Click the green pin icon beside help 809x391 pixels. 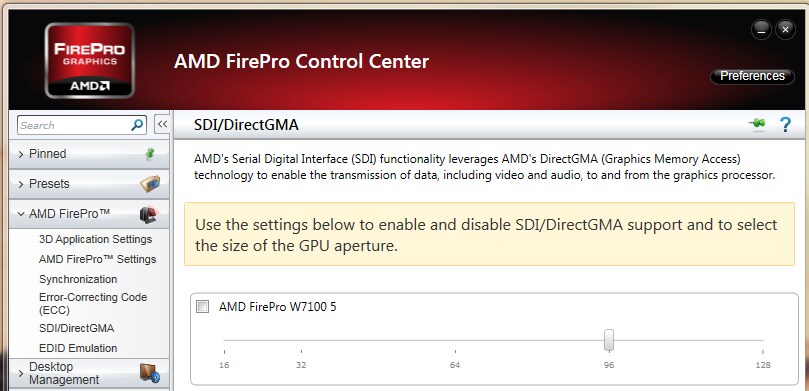point(757,124)
